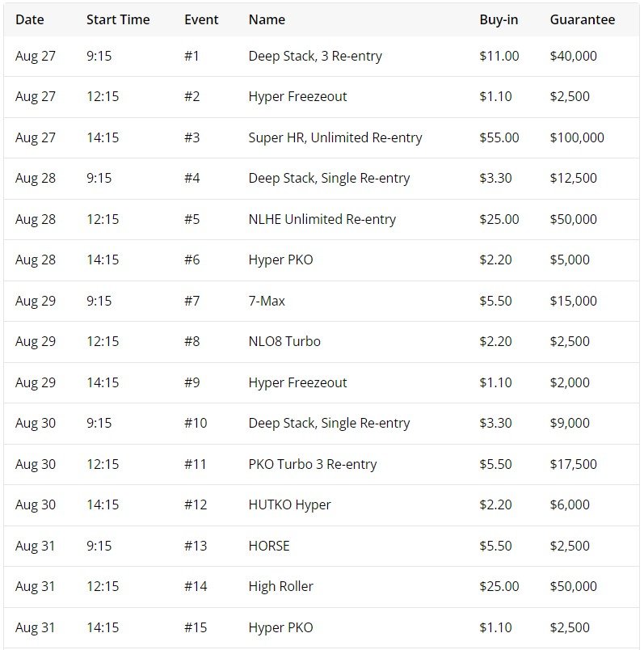Click the Date column header

click(x=29, y=19)
